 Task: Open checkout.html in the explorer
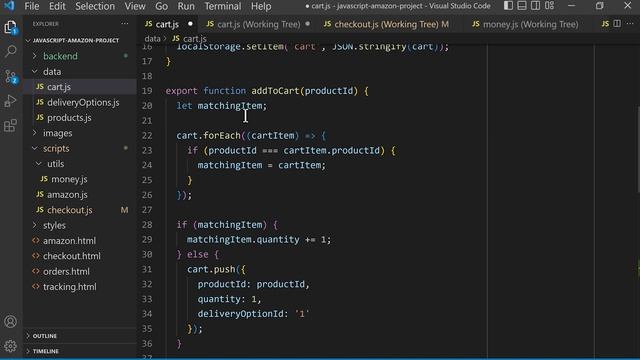point(80,256)
